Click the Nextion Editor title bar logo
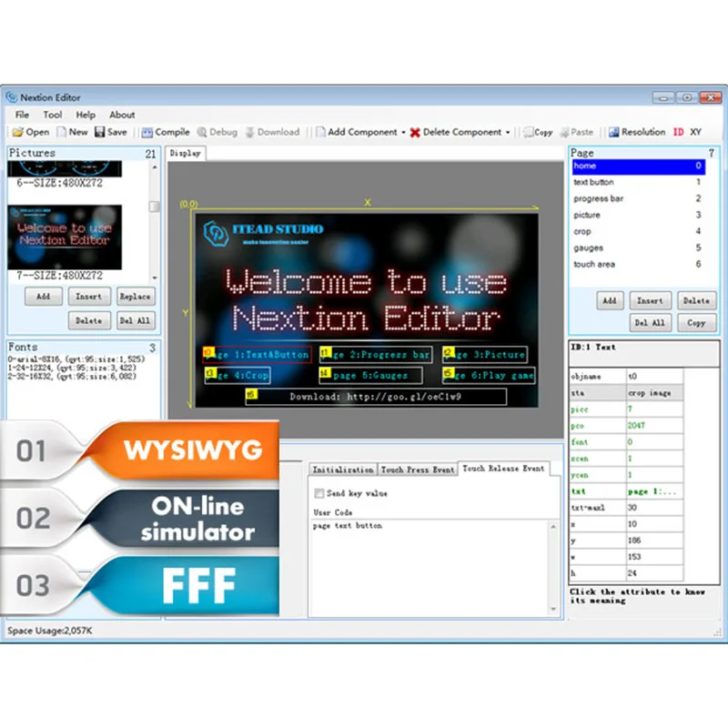Viewport: 728px width, 728px height. pos(12,97)
